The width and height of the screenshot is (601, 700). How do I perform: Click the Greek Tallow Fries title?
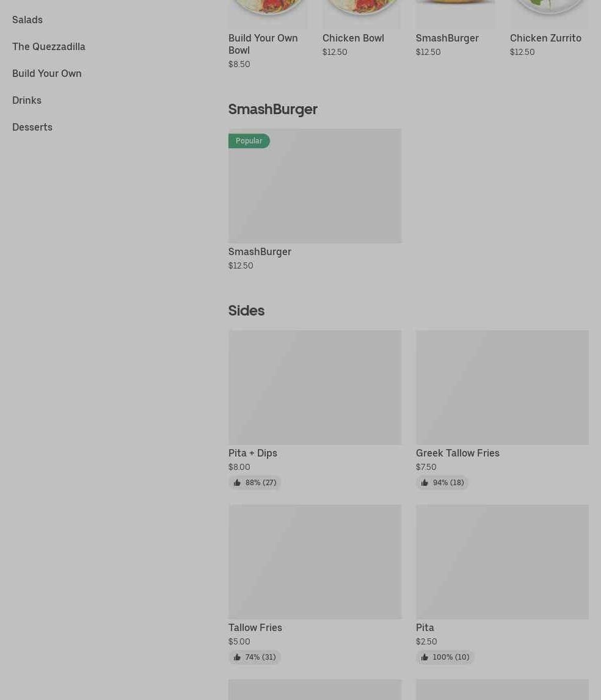(x=457, y=453)
